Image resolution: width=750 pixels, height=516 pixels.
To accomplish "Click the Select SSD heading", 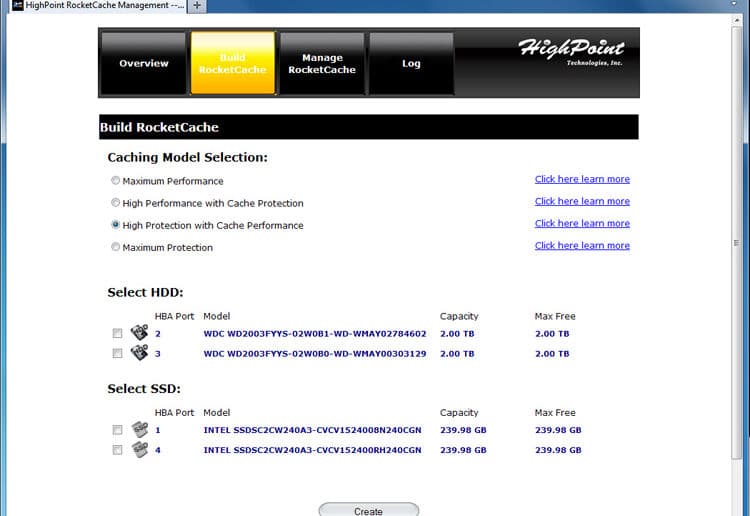I will tap(144, 389).
